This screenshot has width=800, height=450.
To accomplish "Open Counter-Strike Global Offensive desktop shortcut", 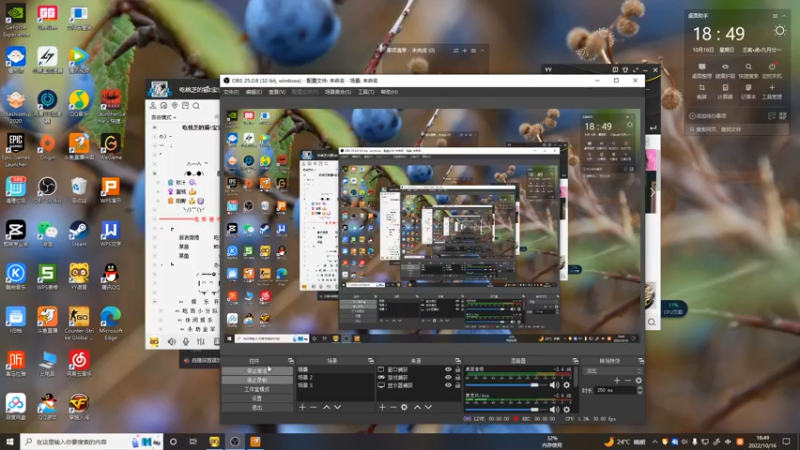I will 79,323.
